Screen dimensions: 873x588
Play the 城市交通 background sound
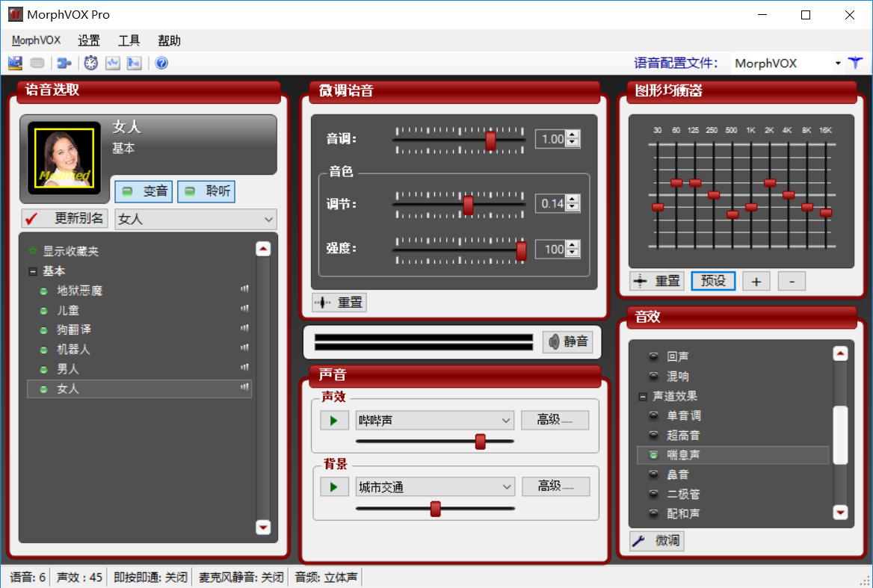[x=334, y=487]
